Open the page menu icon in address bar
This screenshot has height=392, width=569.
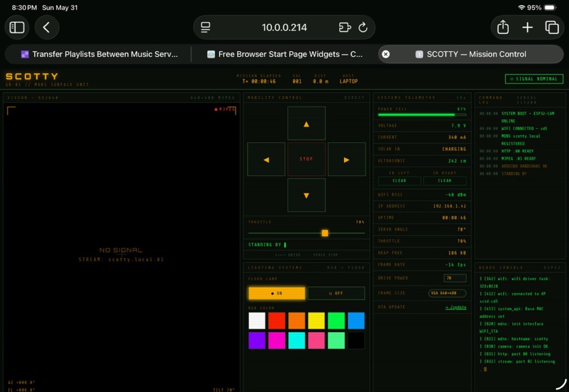205,27
